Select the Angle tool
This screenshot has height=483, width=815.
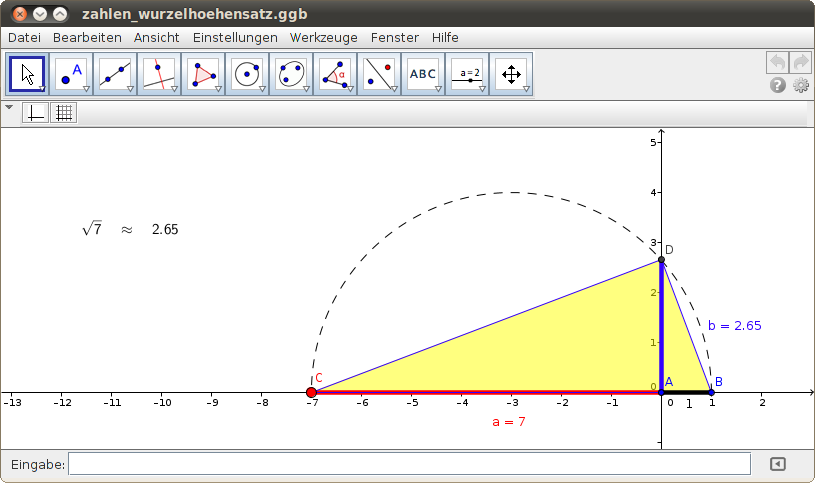335,74
